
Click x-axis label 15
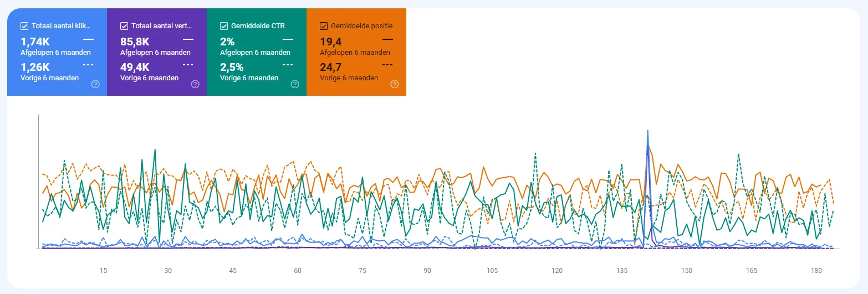pyautogui.click(x=103, y=271)
